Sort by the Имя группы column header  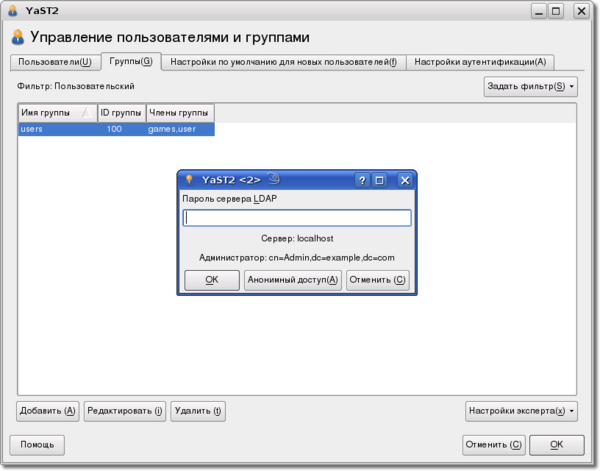(56, 113)
